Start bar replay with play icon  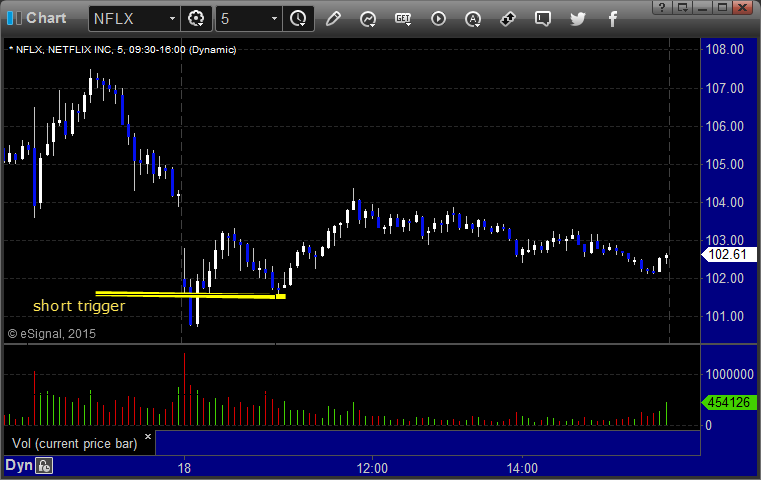(438, 19)
